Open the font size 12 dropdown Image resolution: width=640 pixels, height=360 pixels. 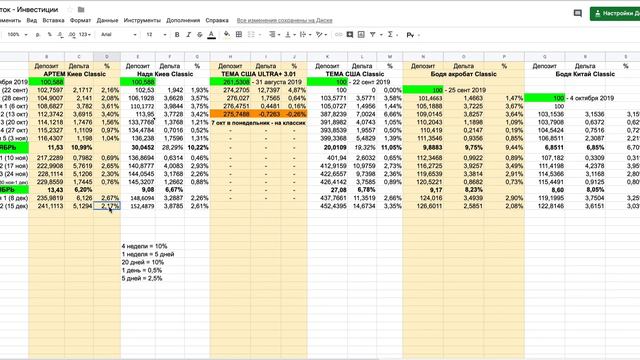[156, 35]
